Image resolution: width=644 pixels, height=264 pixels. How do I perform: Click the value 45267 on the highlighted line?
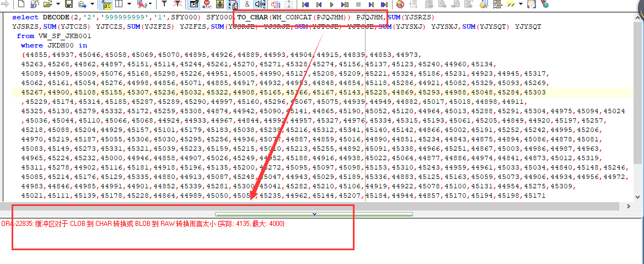(x=32, y=93)
